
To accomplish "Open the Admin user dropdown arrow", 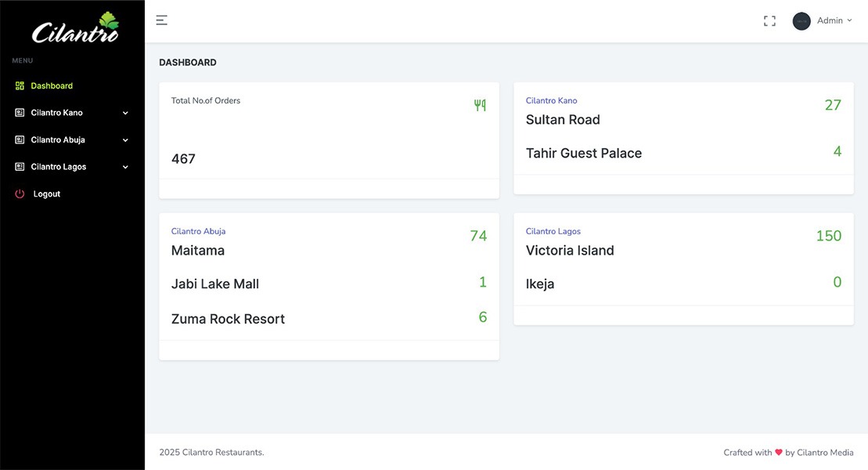I will [850, 21].
